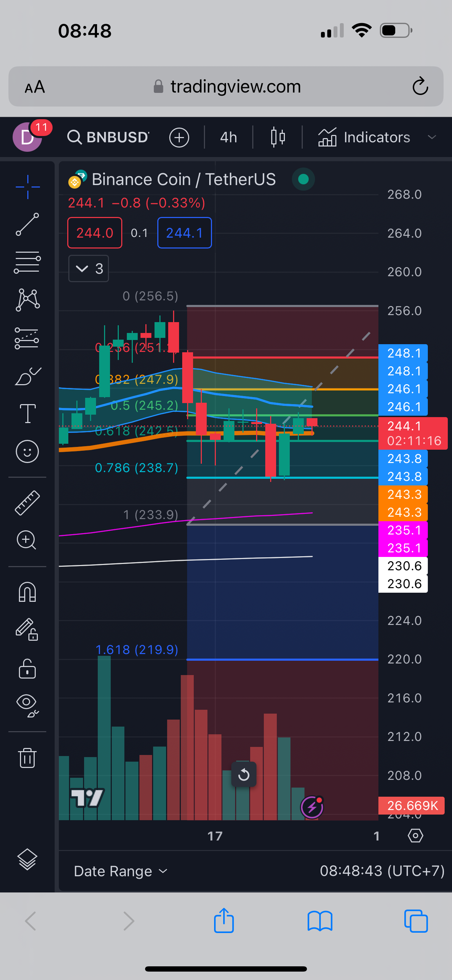Click the sell price 244.0 button
The height and width of the screenshot is (980, 452).
95,233
